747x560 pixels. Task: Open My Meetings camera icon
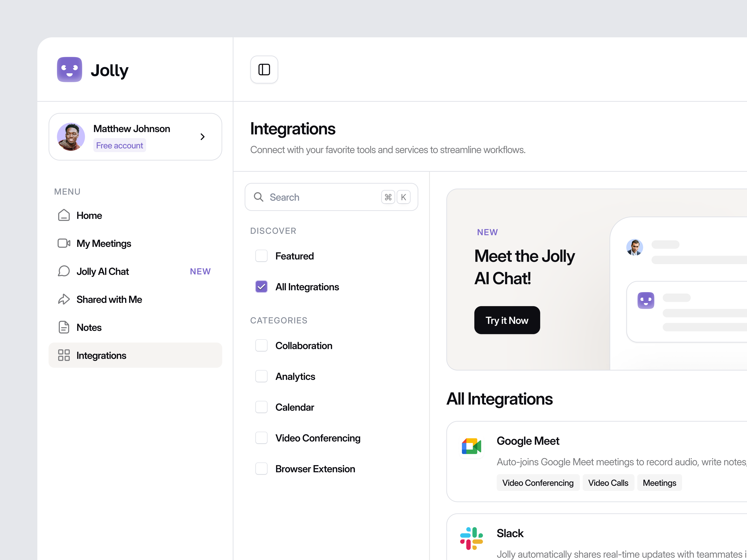pos(64,243)
